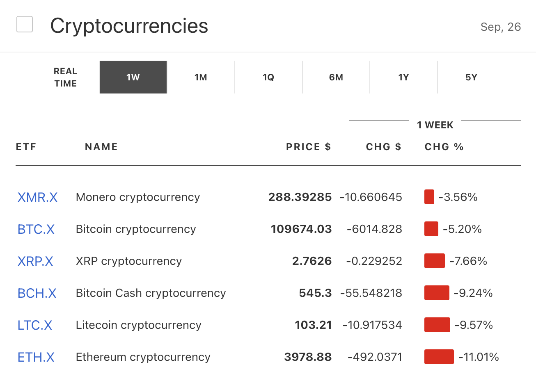The width and height of the screenshot is (536, 392).
Task: Open the BTC.X ticker link
Action: [x=36, y=229]
